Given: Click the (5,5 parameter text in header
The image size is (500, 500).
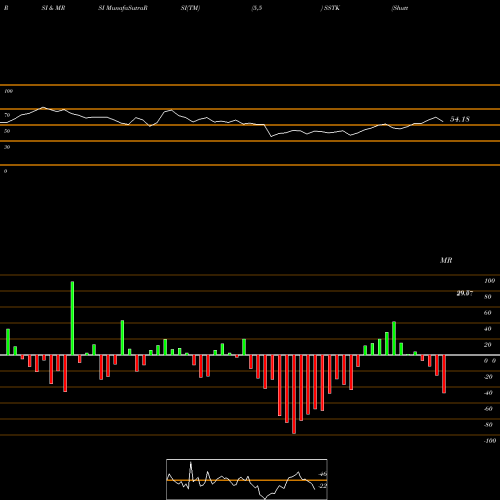Looking at the screenshot, I should tap(257, 8).
